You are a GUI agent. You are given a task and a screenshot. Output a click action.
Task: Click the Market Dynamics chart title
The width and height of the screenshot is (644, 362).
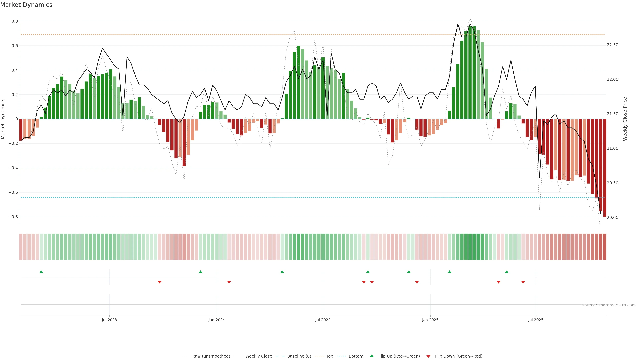point(26,5)
